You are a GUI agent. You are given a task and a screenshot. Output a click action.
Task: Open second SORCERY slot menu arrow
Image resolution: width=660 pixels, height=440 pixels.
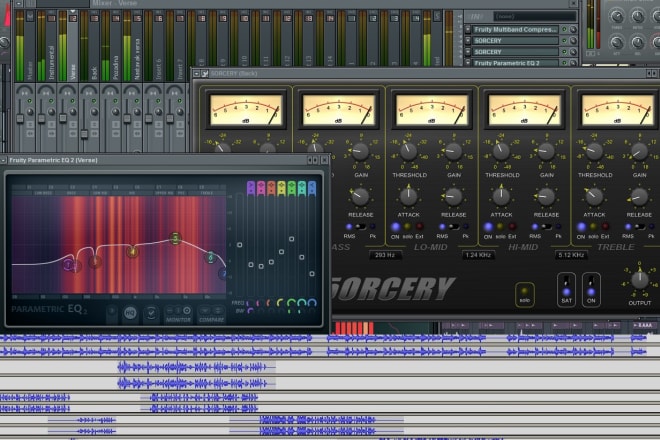pos(467,52)
